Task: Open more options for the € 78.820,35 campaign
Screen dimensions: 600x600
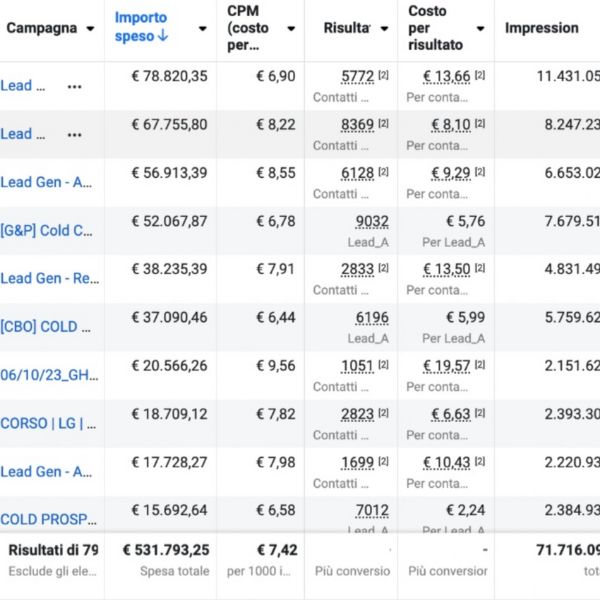Action: click(x=74, y=87)
